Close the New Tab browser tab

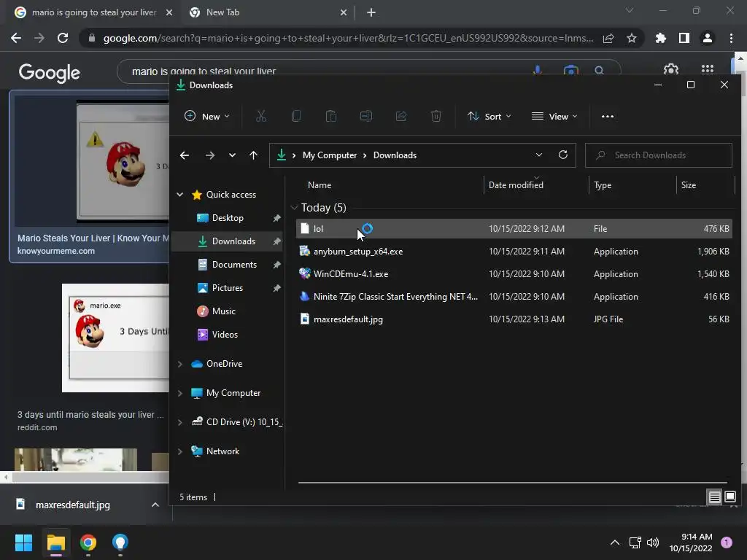[x=344, y=12]
